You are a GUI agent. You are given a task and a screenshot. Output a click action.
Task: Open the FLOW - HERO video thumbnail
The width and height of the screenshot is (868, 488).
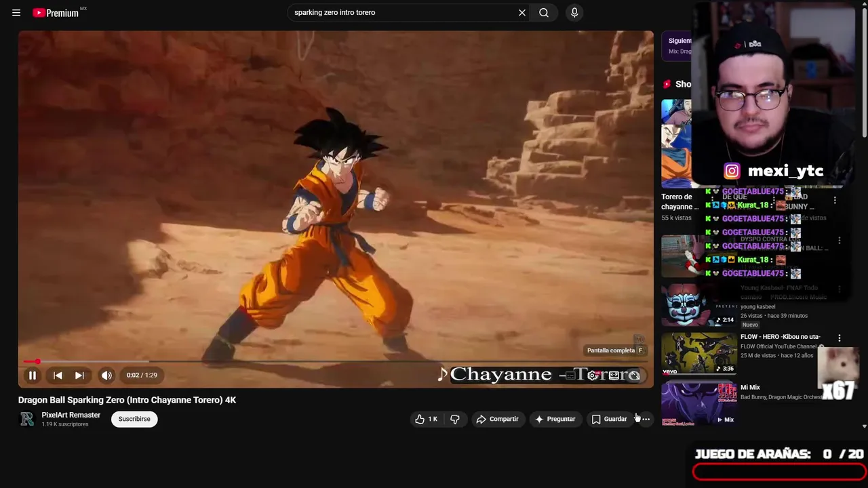[x=699, y=354]
